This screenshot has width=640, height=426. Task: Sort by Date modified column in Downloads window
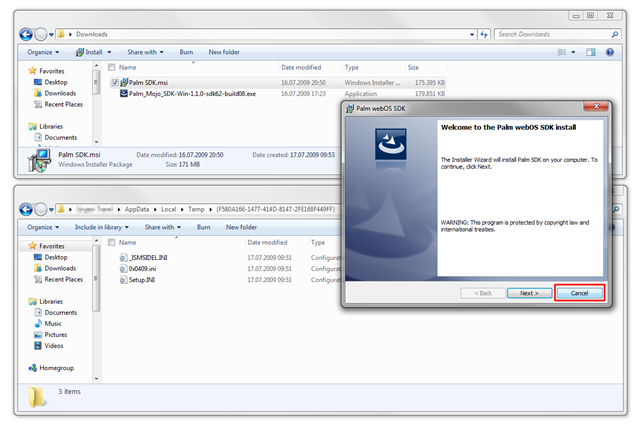(301, 67)
